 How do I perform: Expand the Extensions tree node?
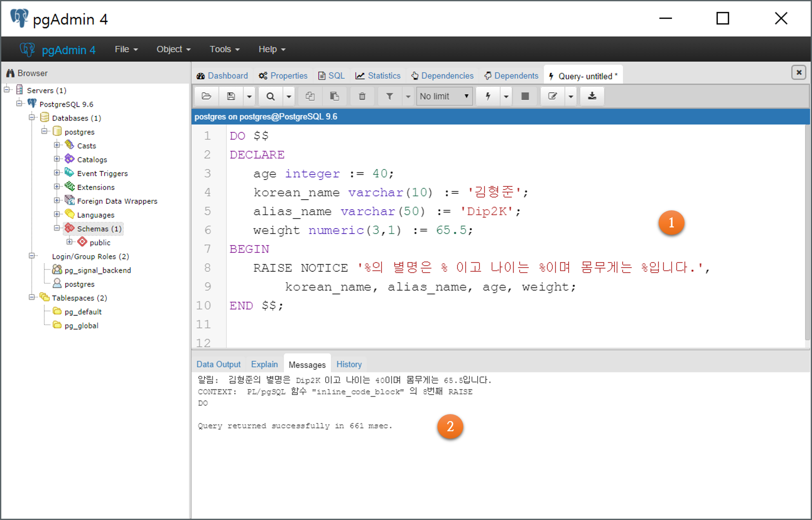[x=57, y=186]
